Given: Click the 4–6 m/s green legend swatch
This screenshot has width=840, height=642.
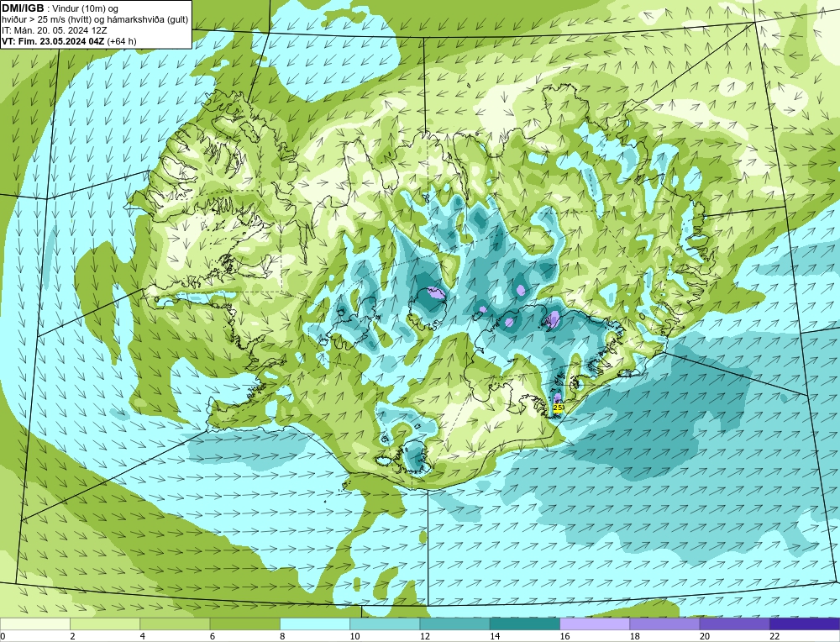Looking at the screenshot, I should click(x=176, y=624).
